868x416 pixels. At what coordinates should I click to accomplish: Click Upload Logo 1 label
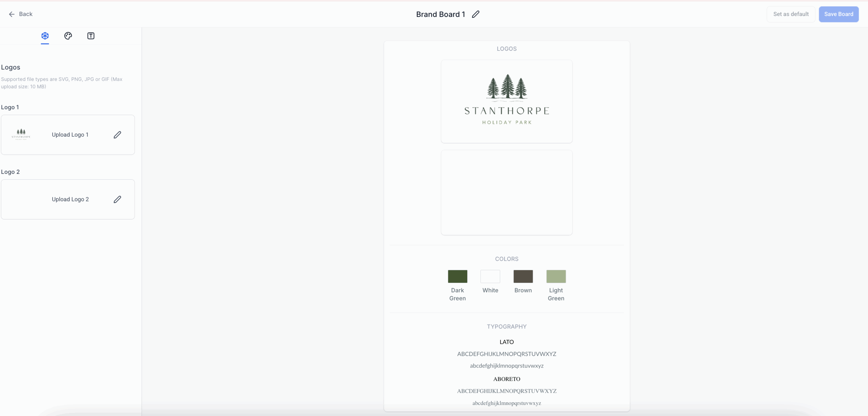[x=70, y=135]
